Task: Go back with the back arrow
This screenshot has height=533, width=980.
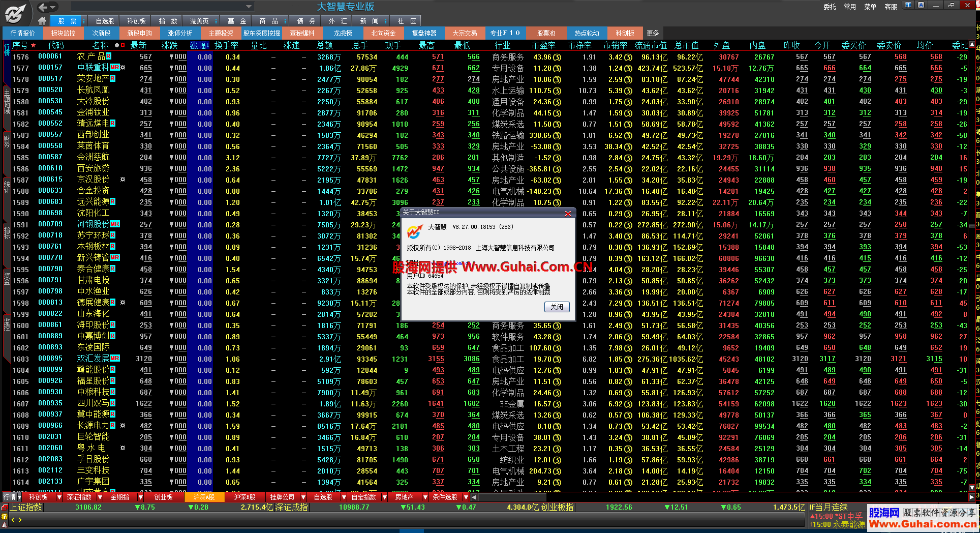Action: pos(43,7)
